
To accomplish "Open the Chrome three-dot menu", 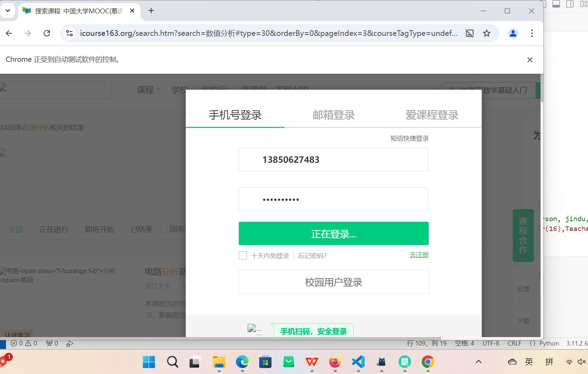I will [x=532, y=33].
